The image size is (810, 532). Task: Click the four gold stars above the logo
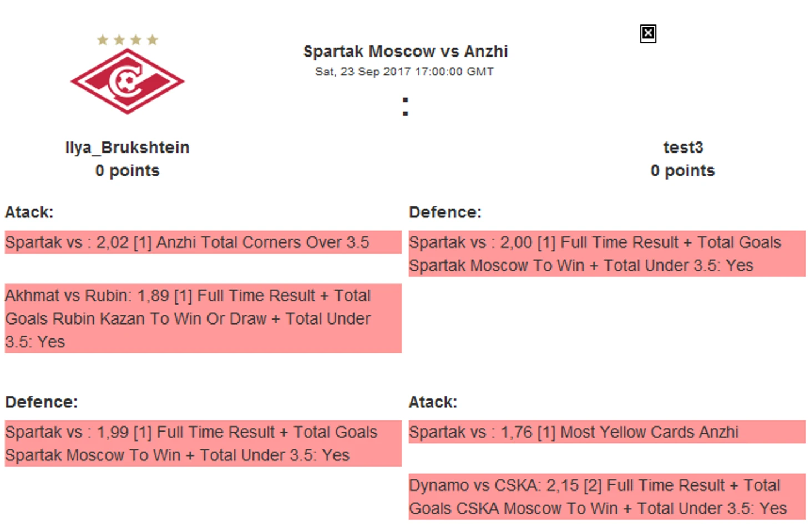click(128, 40)
